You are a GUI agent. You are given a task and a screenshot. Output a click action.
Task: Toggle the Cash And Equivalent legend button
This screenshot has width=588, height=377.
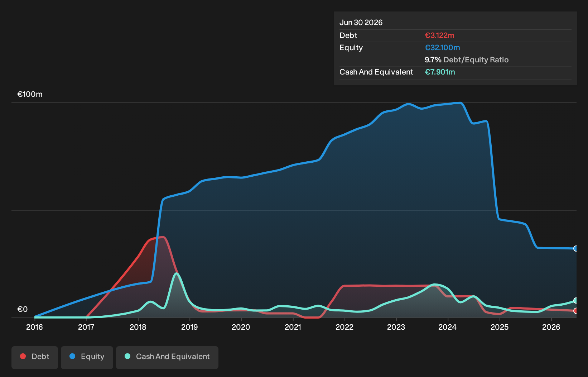tap(167, 357)
